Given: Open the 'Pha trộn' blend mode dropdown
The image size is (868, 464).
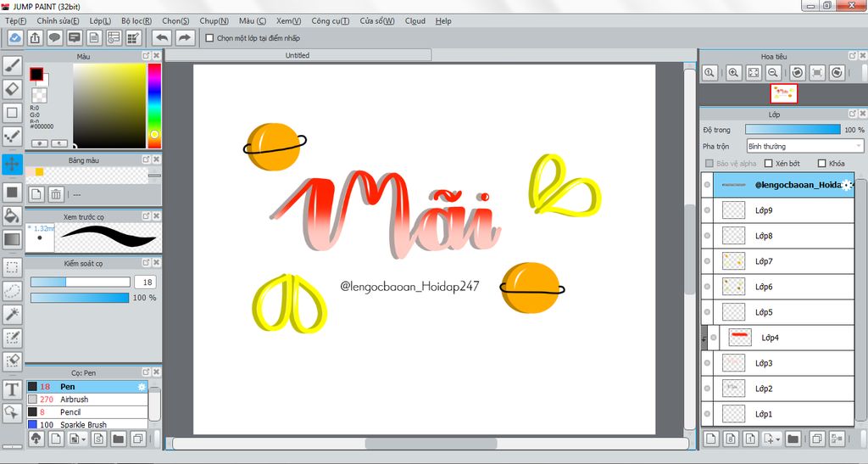Looking at the screenshot, I should [805, 146].
